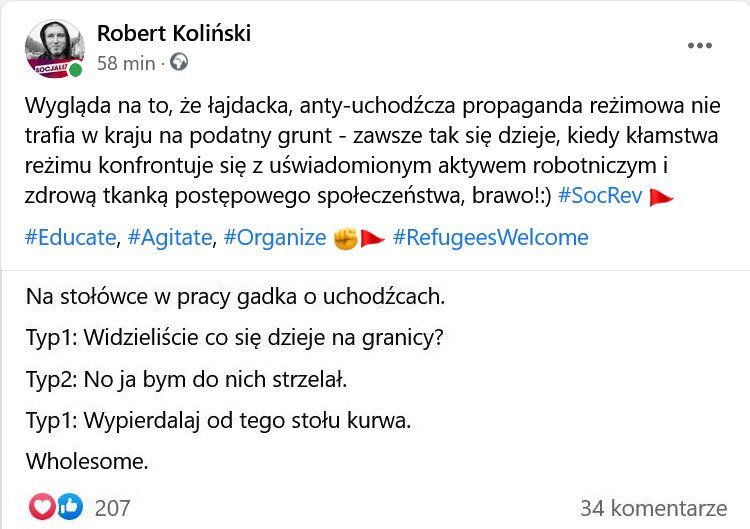
Task: Follow the #Educate hashtag
Action: pos(70,237)
